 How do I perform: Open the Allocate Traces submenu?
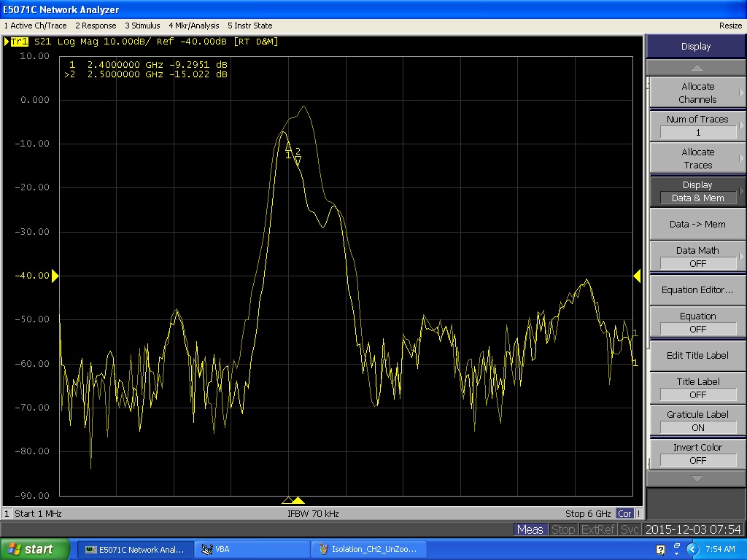click(x=697, y=158)
